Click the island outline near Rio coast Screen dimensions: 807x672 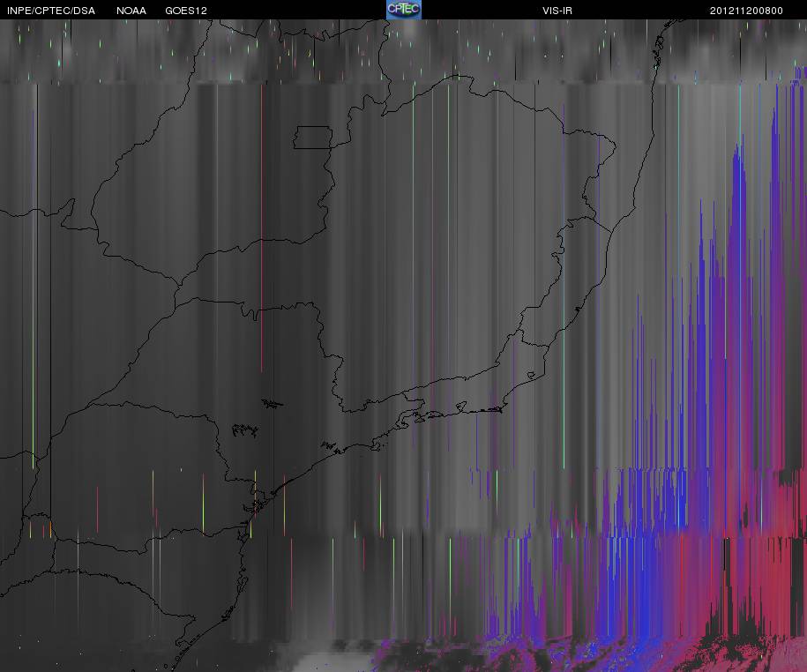(532, 375)
